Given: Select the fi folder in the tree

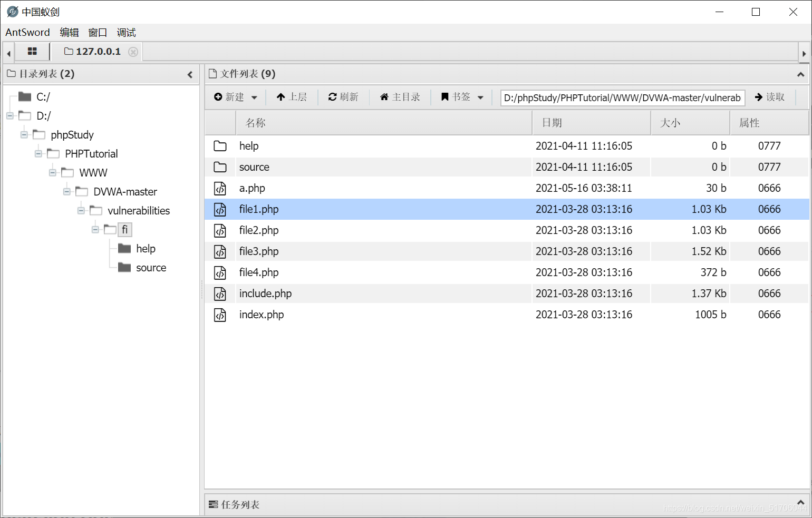Looking at the screenshot, I should (x=124, y=230).
